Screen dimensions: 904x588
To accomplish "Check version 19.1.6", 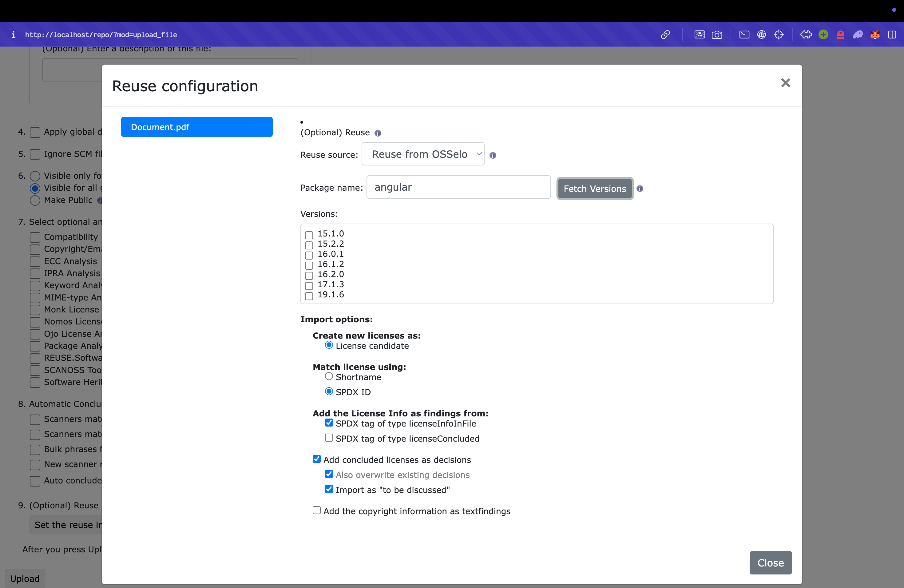I will click(x=309, y=296).
